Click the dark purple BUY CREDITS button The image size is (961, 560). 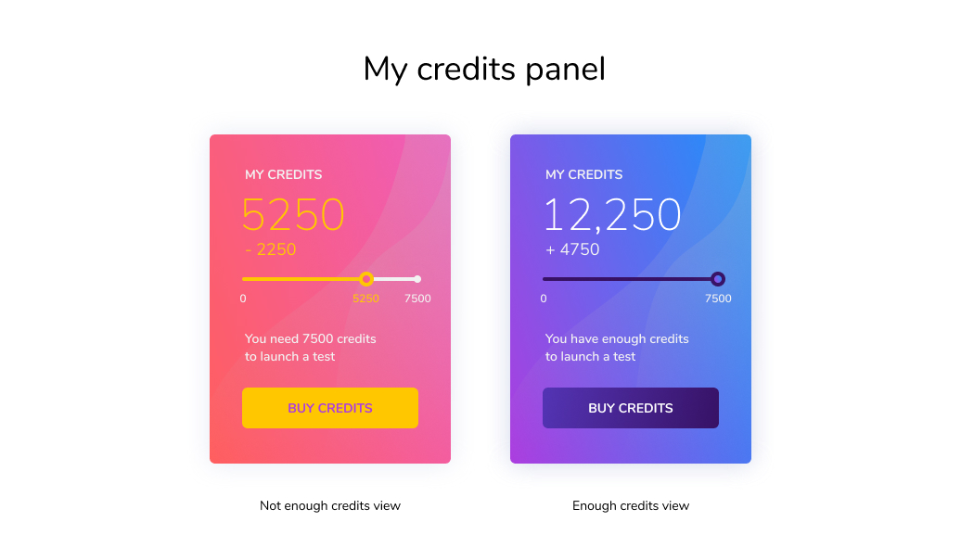click(630, 407)
